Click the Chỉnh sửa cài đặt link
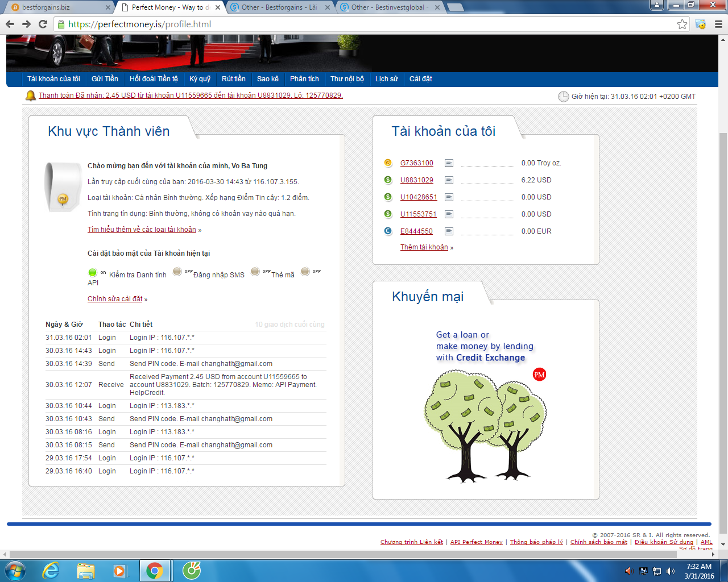Screen dimensions: 728x582 point(115,299)
